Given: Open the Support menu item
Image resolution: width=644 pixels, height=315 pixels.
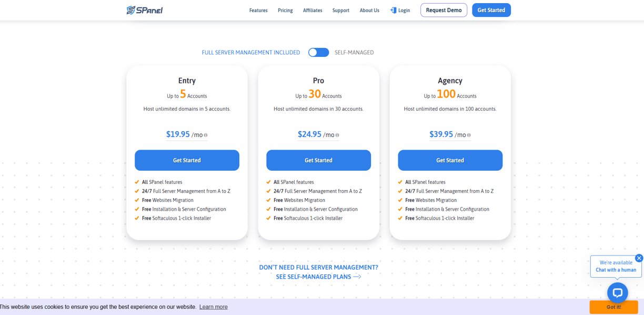Looking at the screenshot, I should (341, 11).
